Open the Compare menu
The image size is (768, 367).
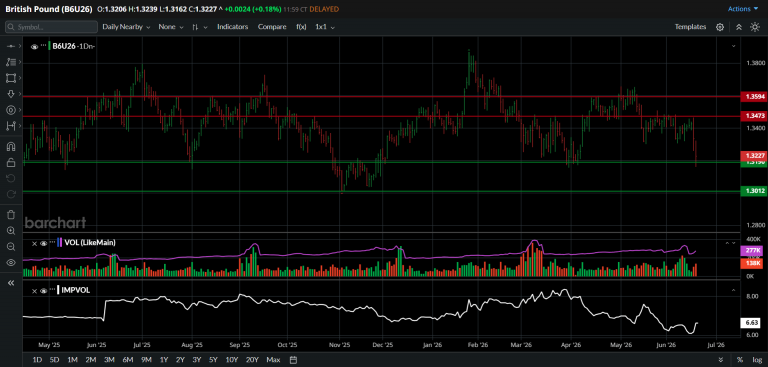(x=272, y=27)
